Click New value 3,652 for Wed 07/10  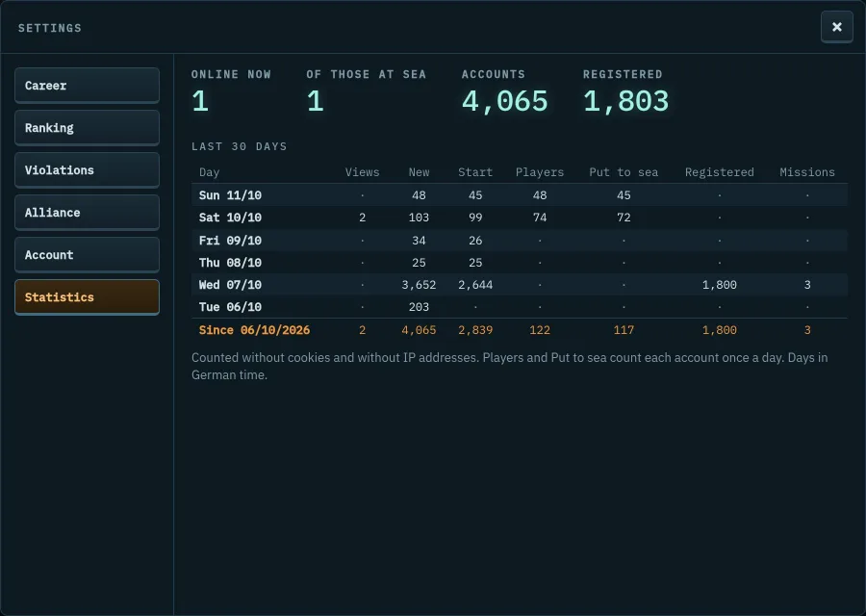click(x=419, y=285)
